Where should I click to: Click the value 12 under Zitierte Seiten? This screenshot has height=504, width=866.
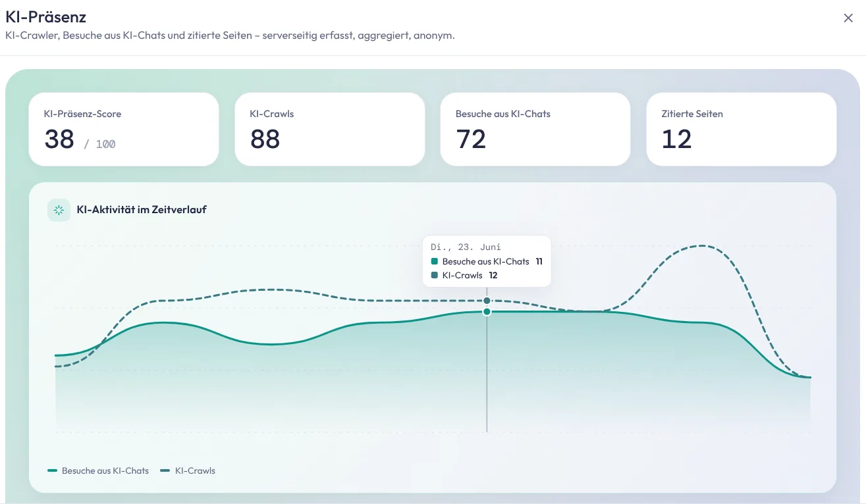(676, 139)
